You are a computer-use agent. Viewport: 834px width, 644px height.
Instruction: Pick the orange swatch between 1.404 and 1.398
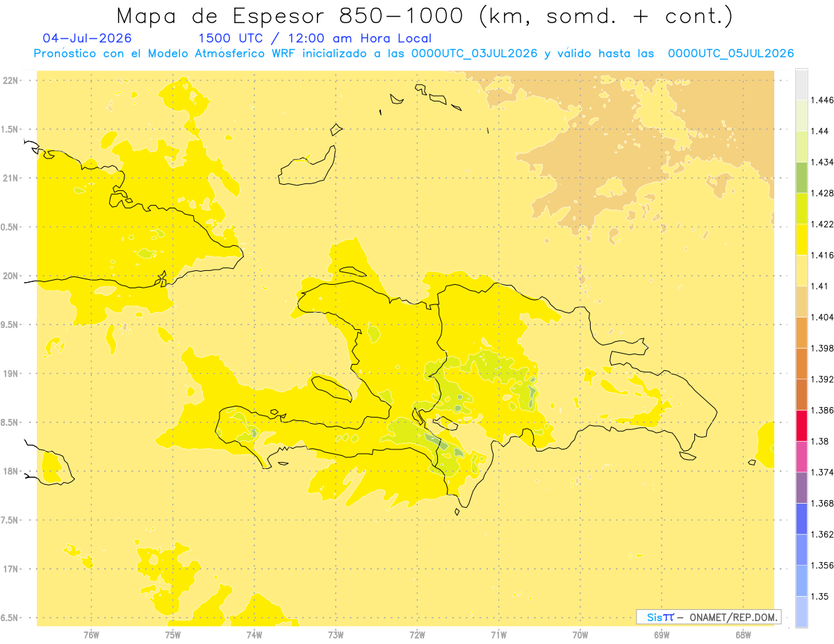pyautogui.click(x=801, y=332)
